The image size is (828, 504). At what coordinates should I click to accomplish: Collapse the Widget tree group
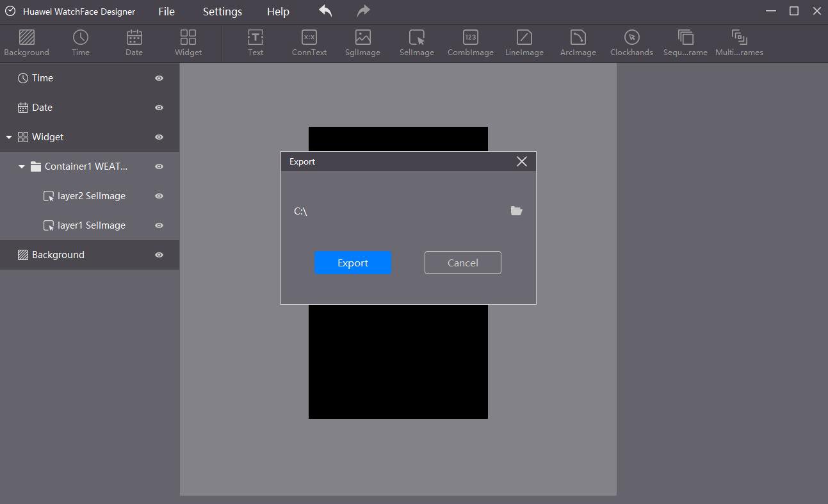9,137
